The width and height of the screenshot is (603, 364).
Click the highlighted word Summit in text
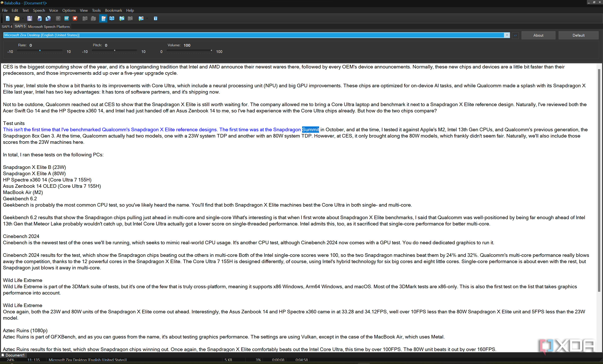310,129
